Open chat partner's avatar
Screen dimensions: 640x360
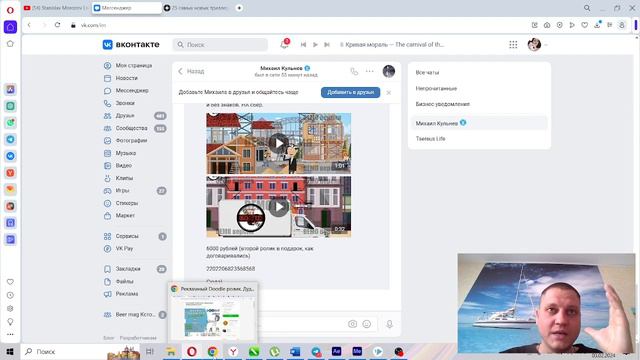click(389, 71)
